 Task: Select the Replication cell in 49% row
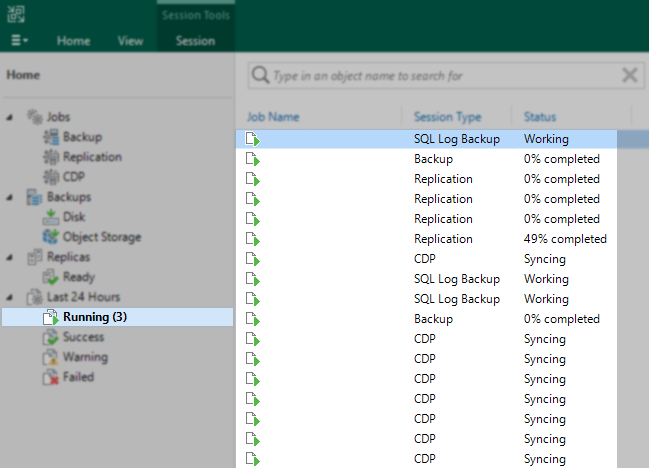coord(443,239)
